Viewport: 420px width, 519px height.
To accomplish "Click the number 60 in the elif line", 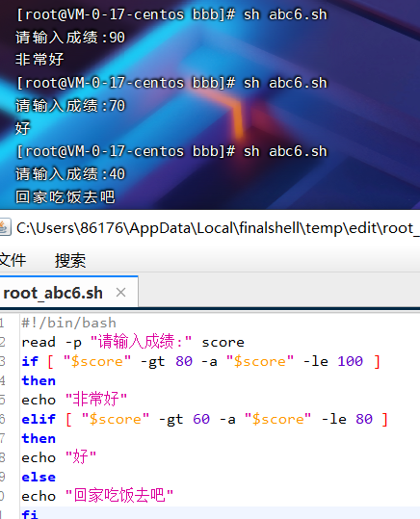I will [x=201, y=419].
